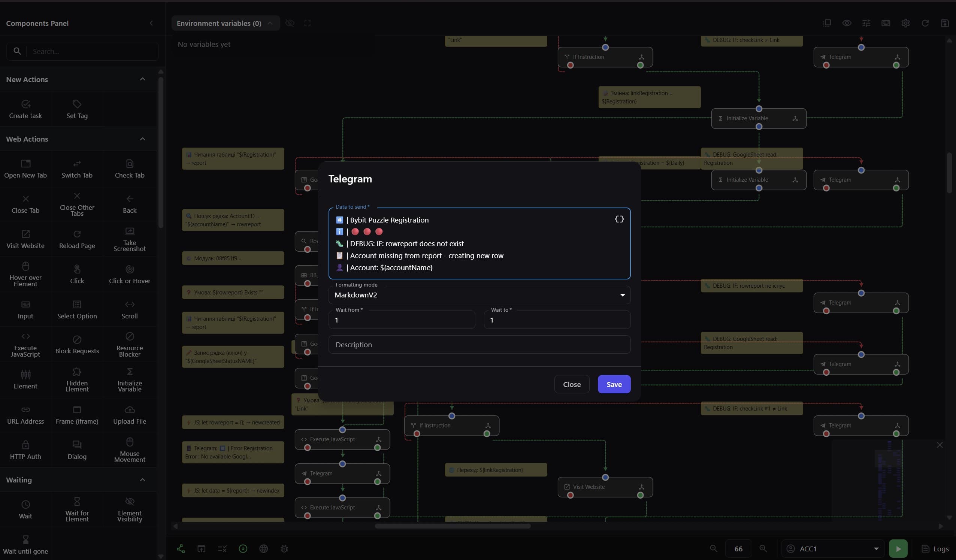956x560 pixels.
Task: Click the Scroll action component
Action: (x=129, y=310)
